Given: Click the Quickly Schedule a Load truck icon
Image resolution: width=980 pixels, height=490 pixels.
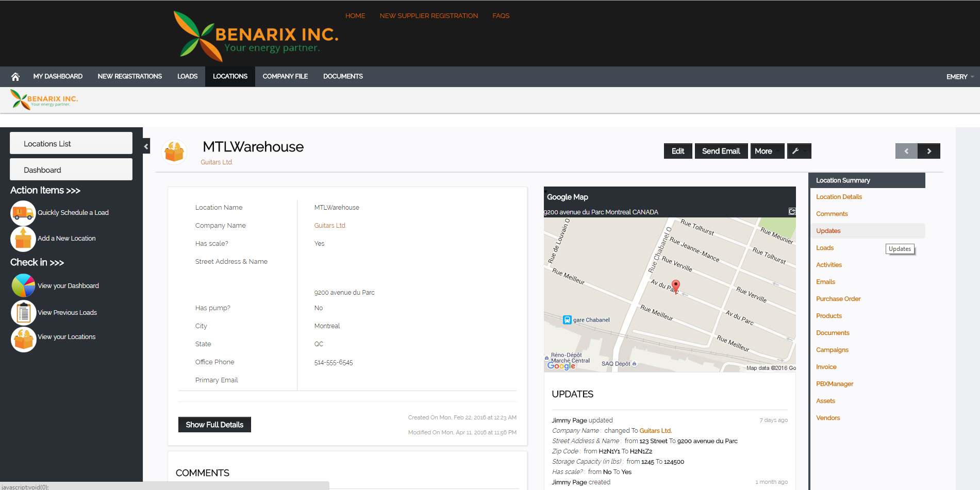Looking at the screenshot, I should (x=23, y=213).
